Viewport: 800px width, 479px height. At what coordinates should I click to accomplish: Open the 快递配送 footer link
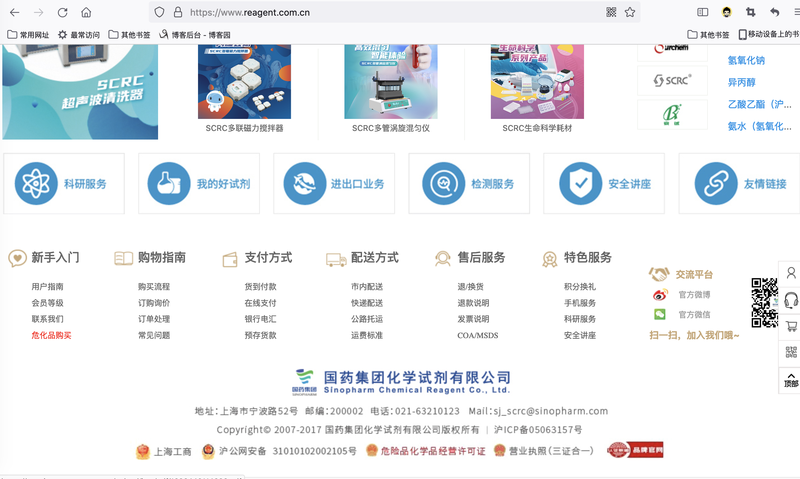tap(367, 303)
